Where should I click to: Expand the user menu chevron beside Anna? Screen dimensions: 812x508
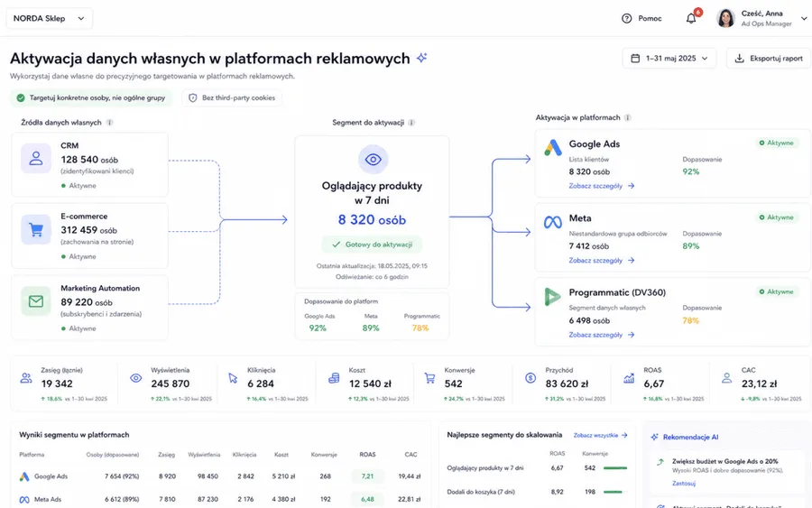(804, 19)
